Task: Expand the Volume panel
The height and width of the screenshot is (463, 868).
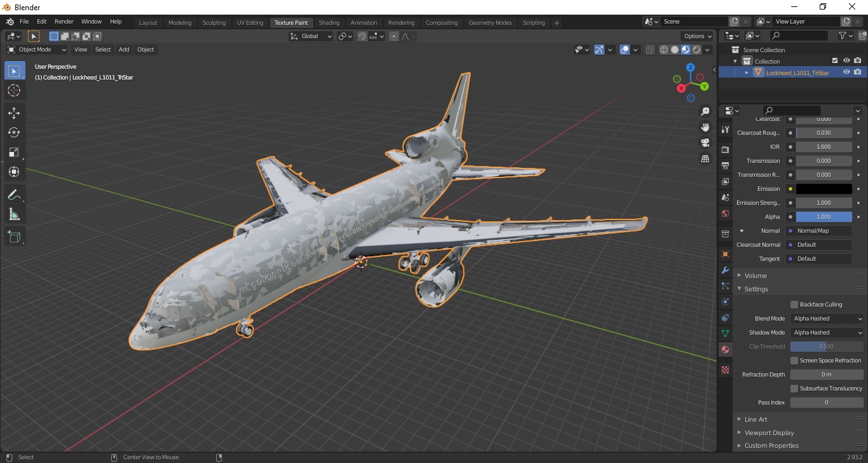Action: pos(756,275)
